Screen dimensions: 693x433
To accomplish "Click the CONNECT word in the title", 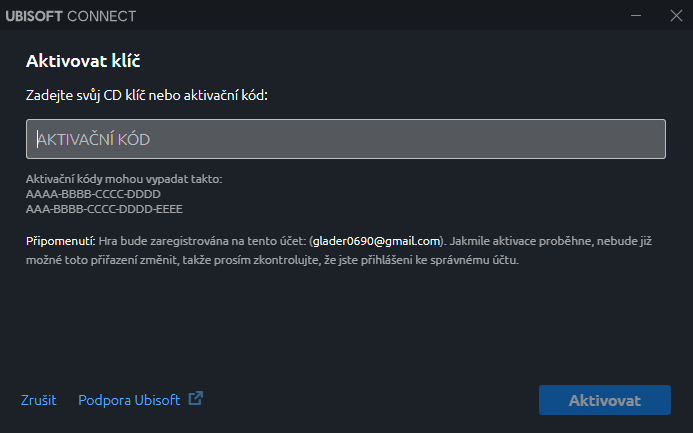I will point(102,16).
